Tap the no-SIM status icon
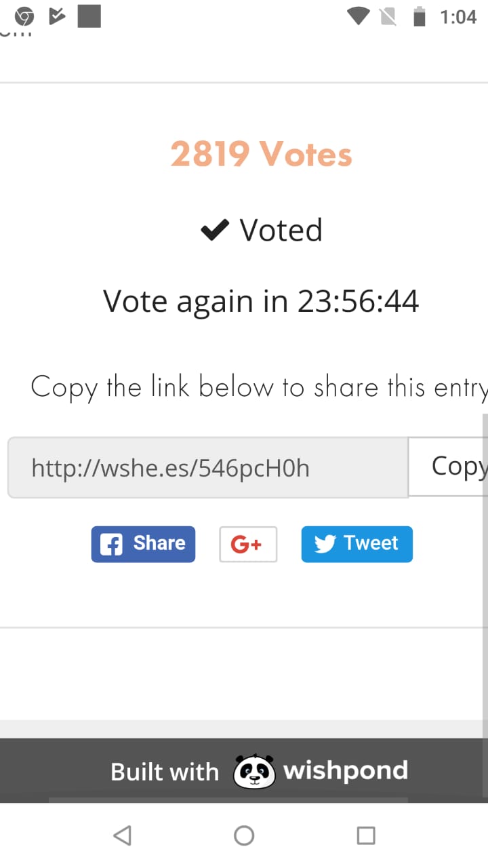 [x=389, y=16]
